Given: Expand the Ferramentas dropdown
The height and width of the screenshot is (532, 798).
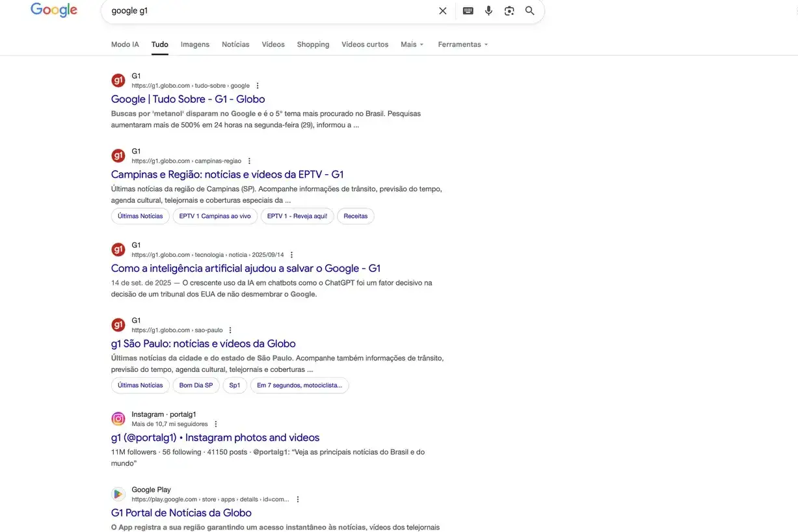Looking at the screenshot, I should point(462,45).
